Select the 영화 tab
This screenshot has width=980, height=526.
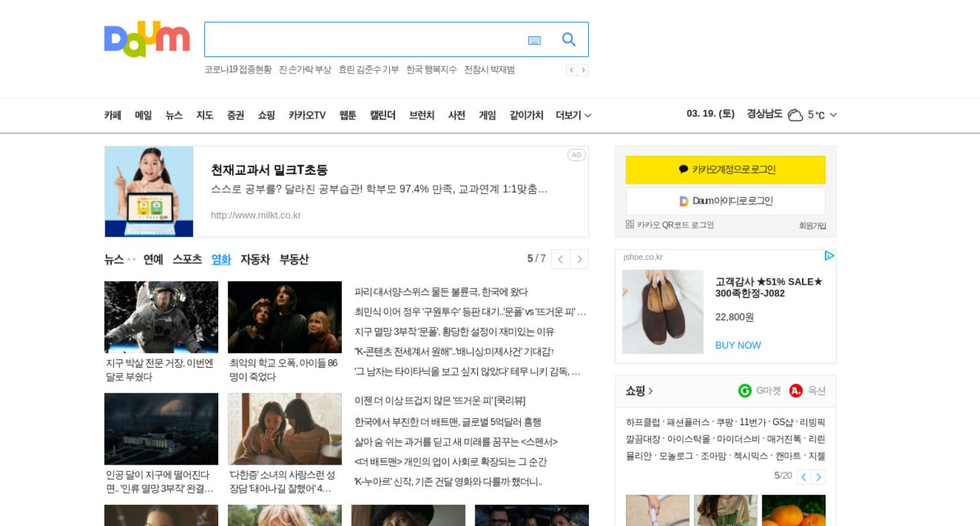pyautogui.click(x=221, y=259)
